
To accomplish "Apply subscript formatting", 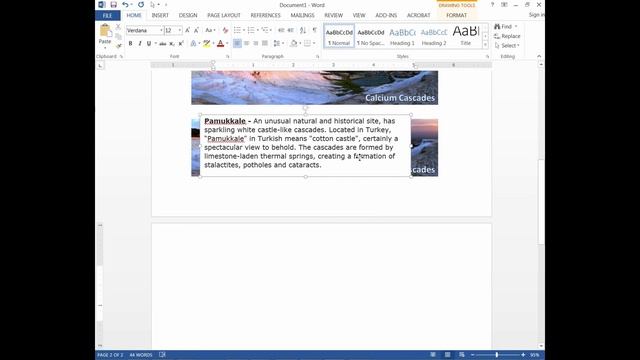I will 172,44.
